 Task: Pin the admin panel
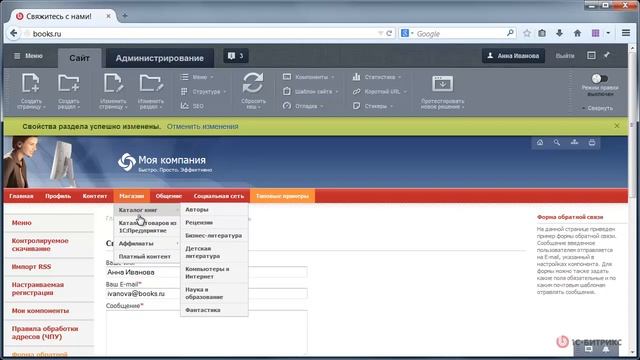tap(607, 55)
